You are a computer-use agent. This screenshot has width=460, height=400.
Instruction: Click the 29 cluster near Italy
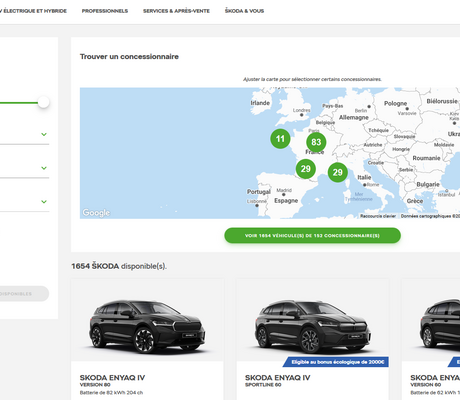(338, 172)
